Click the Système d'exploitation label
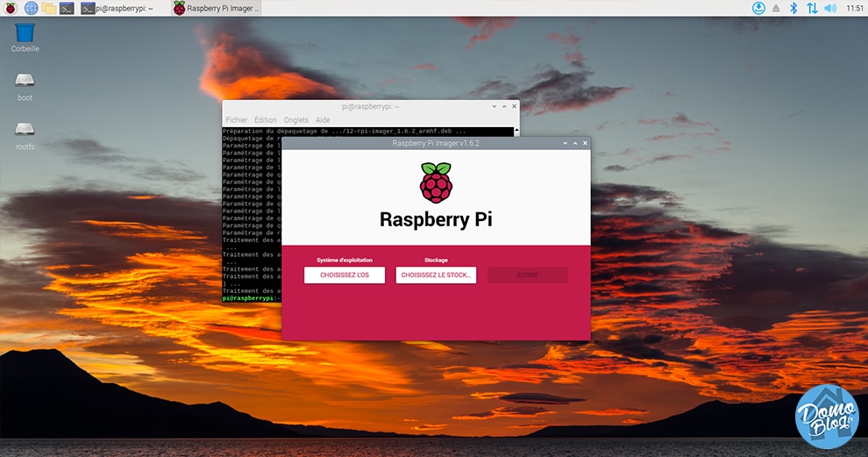Viewport: 868px width, 457px height. [x=345, y=260]
